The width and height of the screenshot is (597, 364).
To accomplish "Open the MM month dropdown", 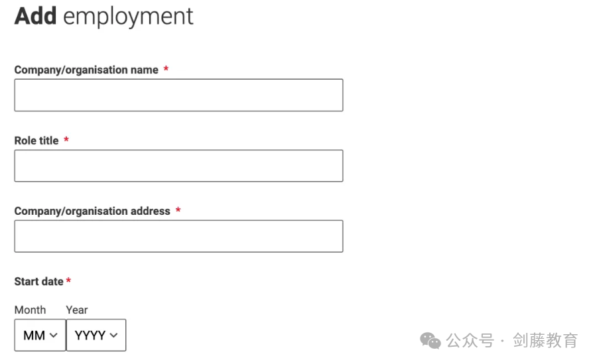I will coord(40,335).
